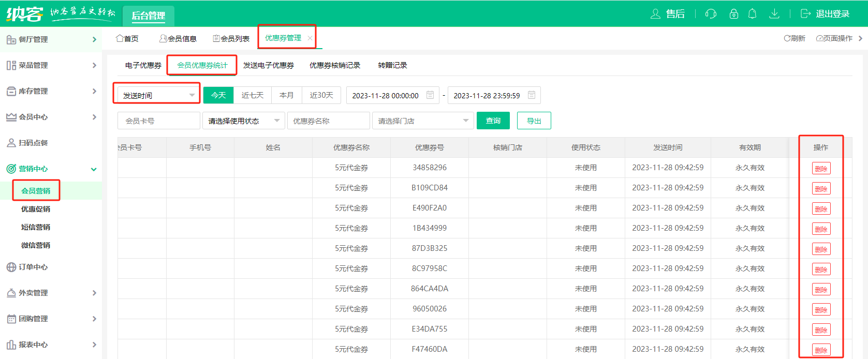Open the 请选择使用状态 dropdown
This screenshot has width=868, height=359.
coord(243,121)
